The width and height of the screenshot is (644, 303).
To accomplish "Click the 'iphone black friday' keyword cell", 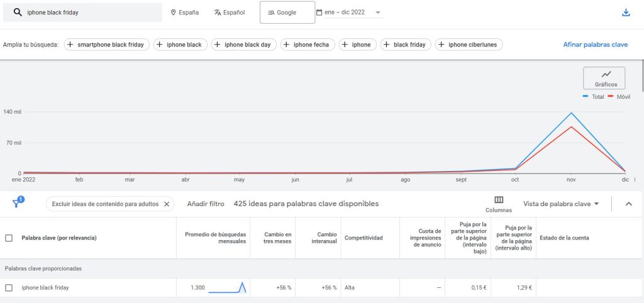I will 45,288.
